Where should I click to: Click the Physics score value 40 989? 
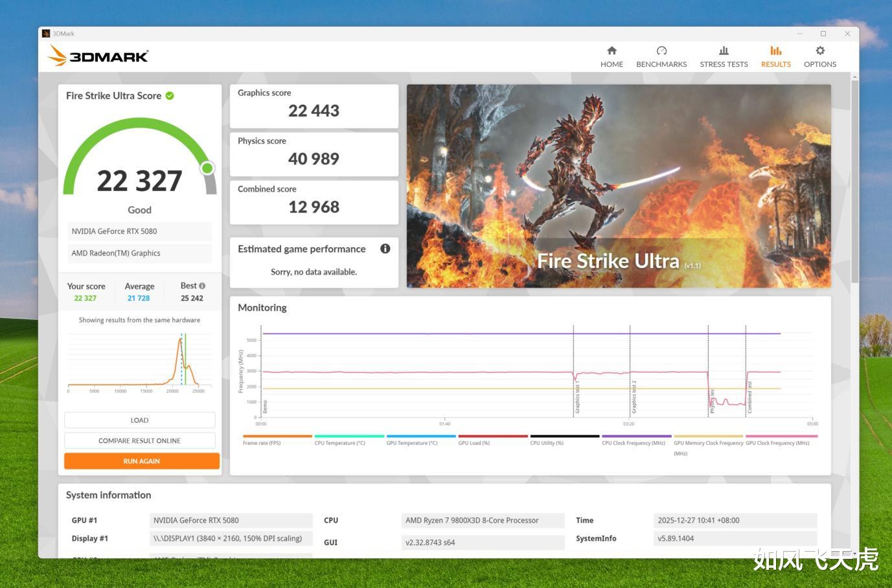[314, 159]
